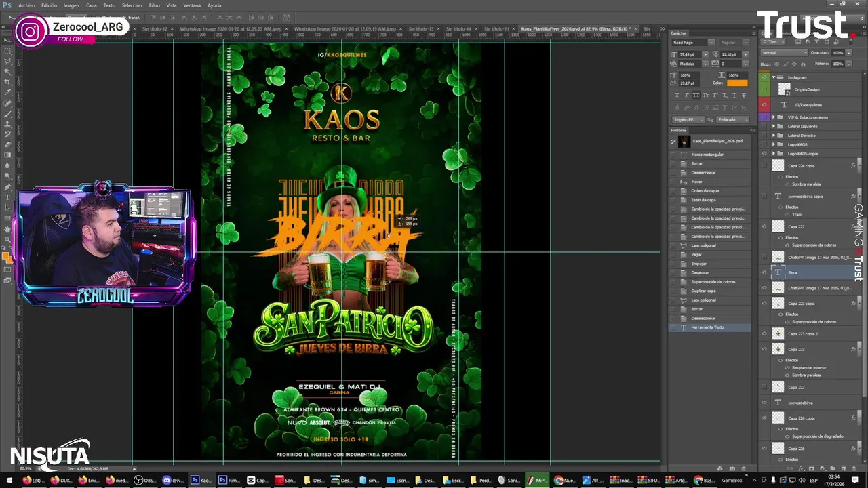The height and width of the screenshot is (488, 868).
Task: Select the Magic Wand tool
Action: click(7, 72)
